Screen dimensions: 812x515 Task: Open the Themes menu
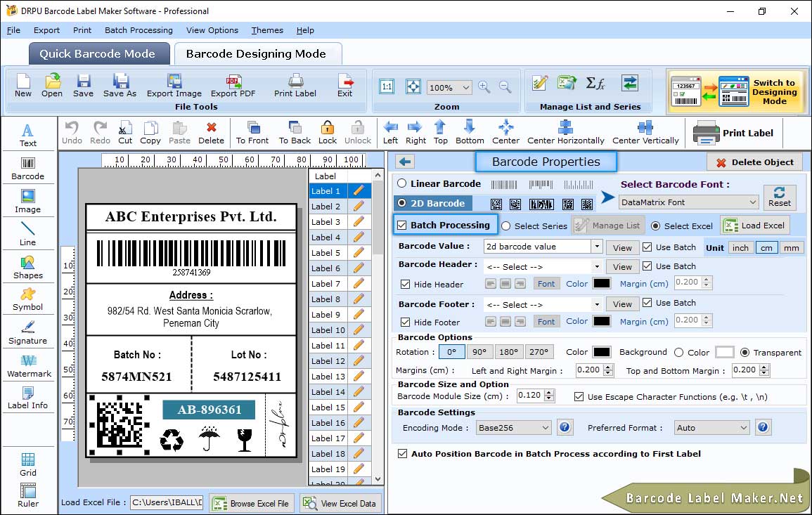(x=267, y=30)
